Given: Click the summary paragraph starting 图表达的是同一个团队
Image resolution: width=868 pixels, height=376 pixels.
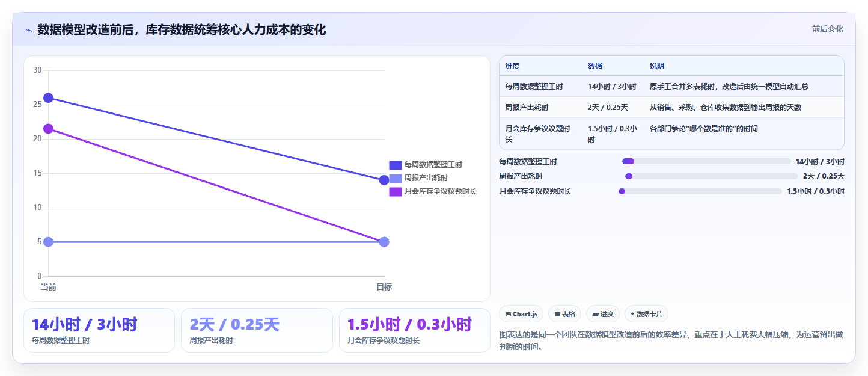Looking at the screenshot, I should coord(671,341).
